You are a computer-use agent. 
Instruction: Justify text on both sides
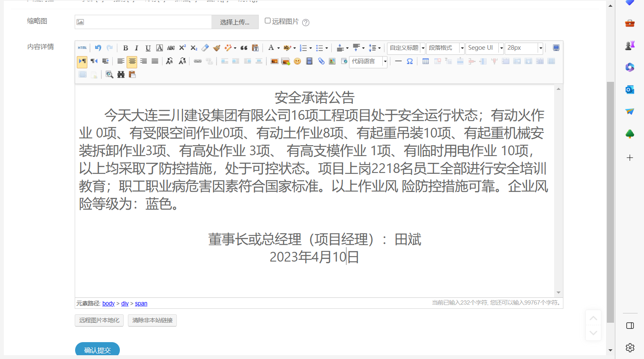pyautogui.click(x=155, y=61)
